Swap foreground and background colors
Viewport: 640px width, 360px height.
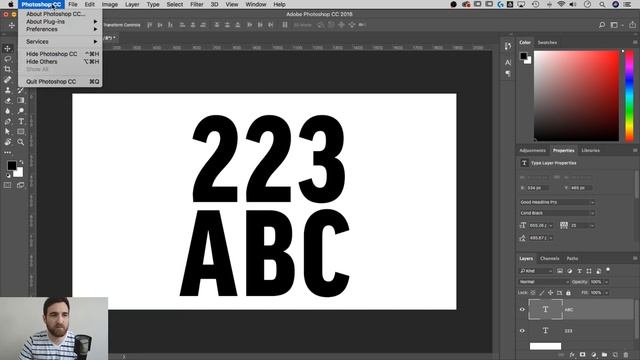click(x=21, y=162)
